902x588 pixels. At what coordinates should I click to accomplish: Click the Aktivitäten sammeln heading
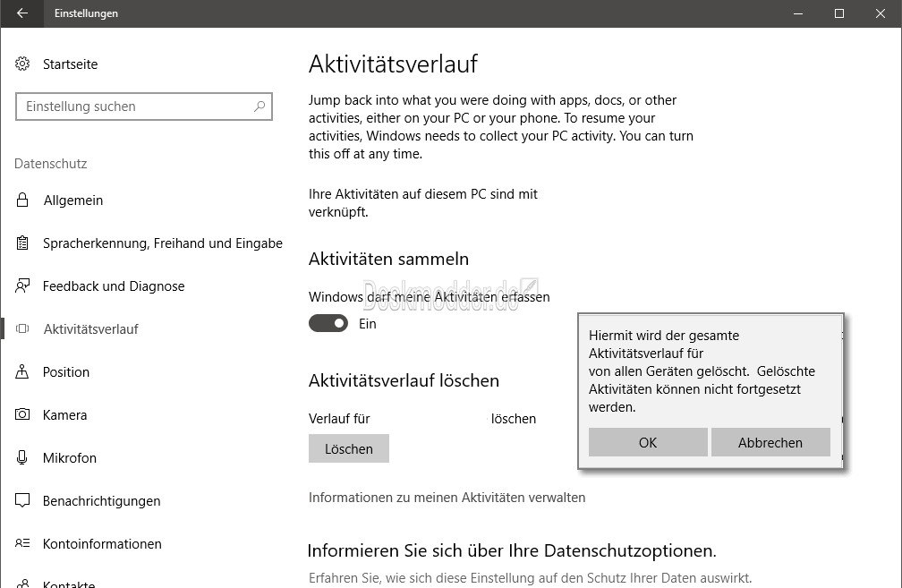tap(389, 259)
